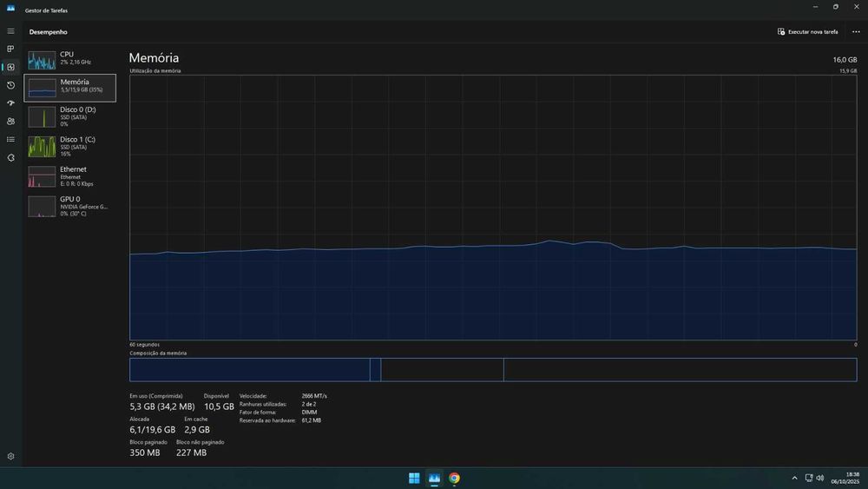This screenshot has height=489, width=868.
Task: Open the App history icon
Action: (x=10, y=85)
